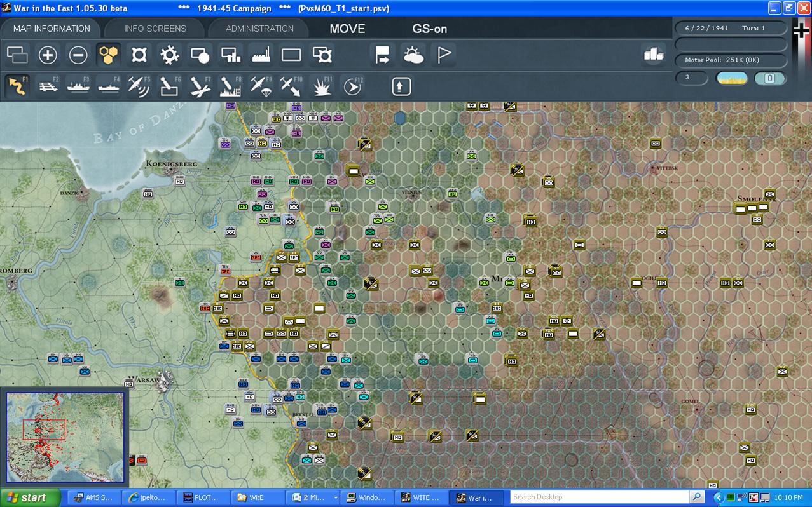The image size is (812, 507).
Task: Click the F12 end turn icon
Action: pyautogui.click(x=352, y=86)
